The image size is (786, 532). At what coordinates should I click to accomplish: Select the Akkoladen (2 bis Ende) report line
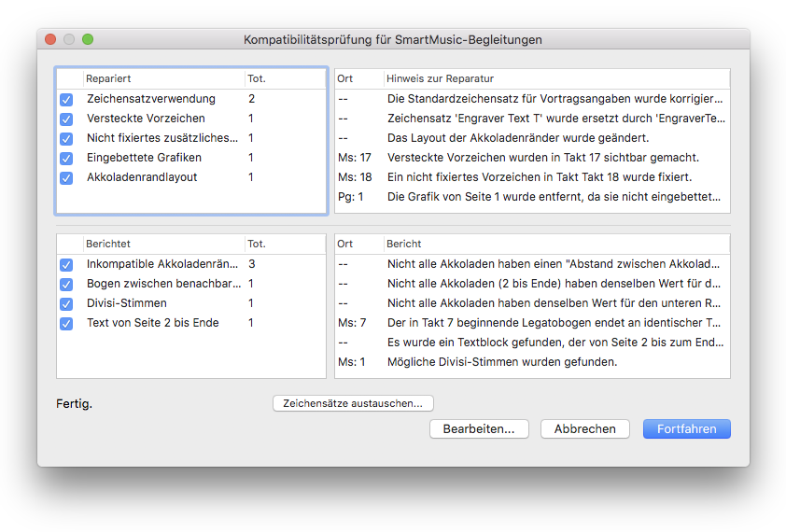pos(554,284)
